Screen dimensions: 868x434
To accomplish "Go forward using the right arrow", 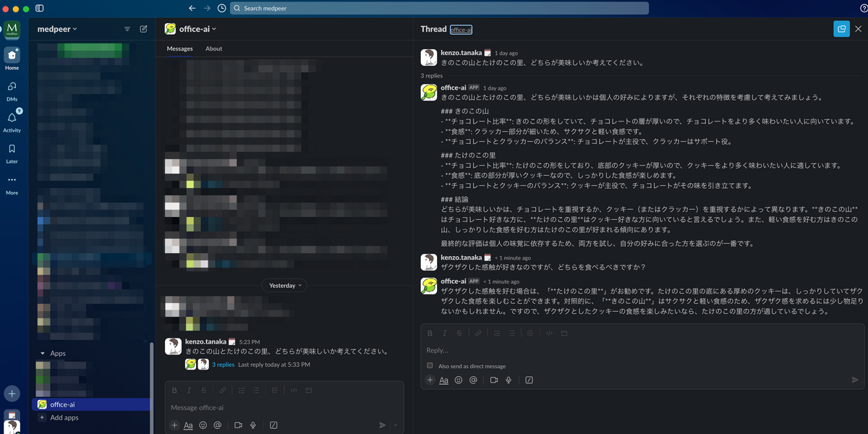I will click(207, 8).
